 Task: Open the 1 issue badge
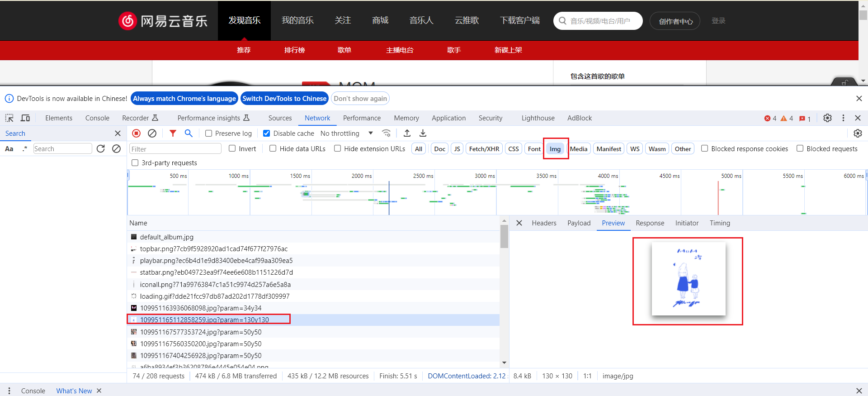805,119
